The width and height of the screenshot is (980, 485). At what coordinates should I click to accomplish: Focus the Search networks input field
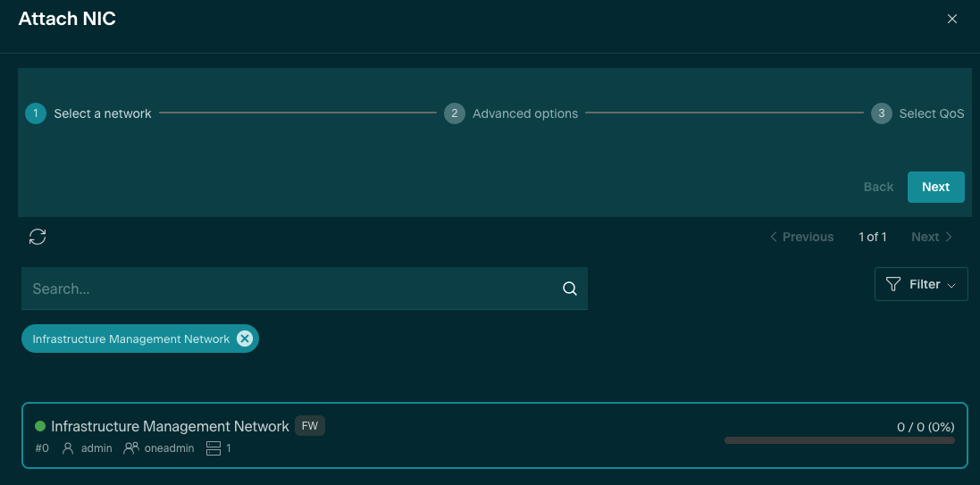290,288
